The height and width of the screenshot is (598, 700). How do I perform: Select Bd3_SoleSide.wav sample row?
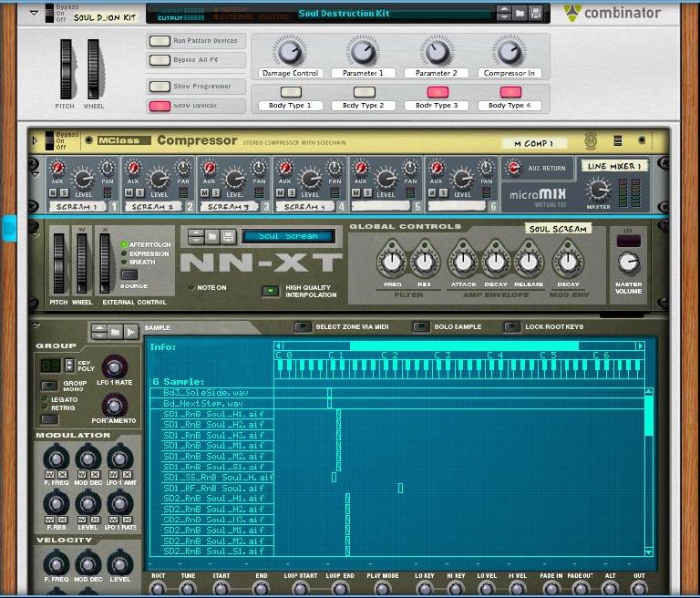point(211,393)
